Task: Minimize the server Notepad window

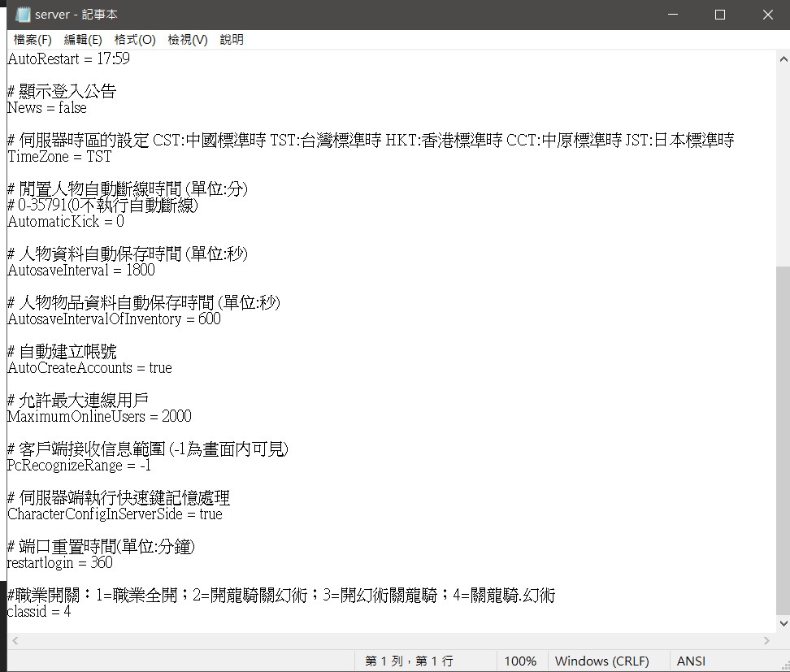Action: (x=673, y=15)
